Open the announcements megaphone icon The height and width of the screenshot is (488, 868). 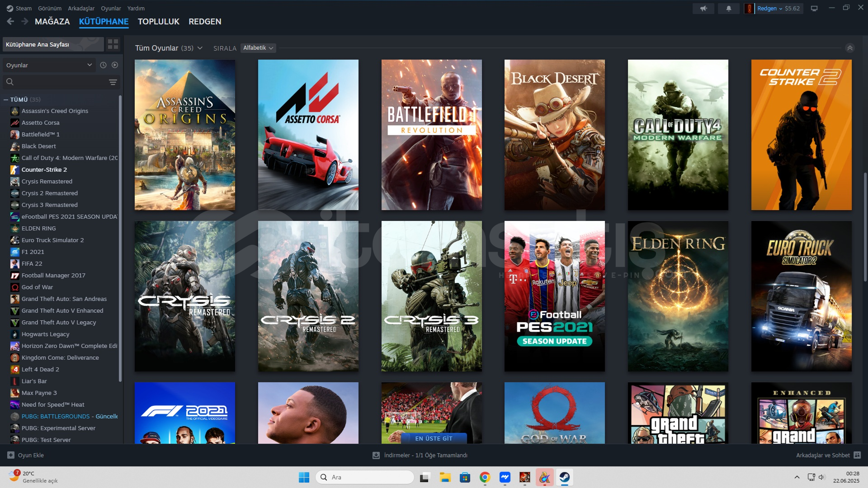coord(703,8)
